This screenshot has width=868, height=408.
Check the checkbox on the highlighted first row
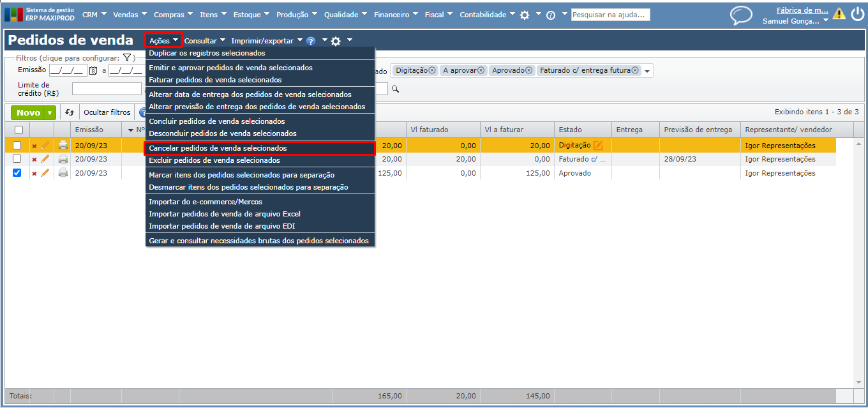pos(17,146)
